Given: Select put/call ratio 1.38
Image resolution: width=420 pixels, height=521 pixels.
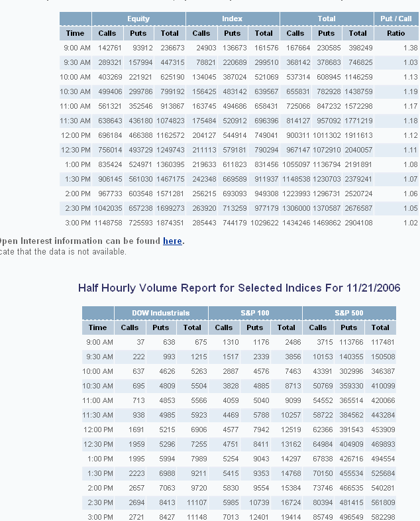Looking at the screenshot, I should click(x=410, y=48).
